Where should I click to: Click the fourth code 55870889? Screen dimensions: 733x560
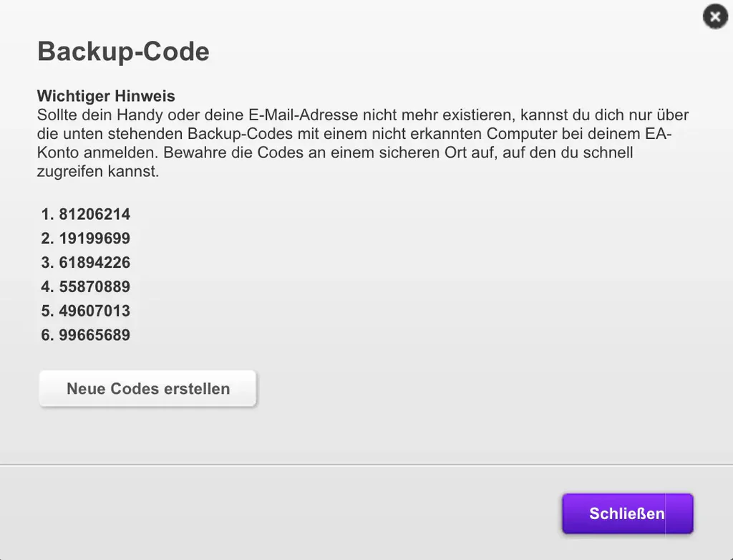click(94, 287)
